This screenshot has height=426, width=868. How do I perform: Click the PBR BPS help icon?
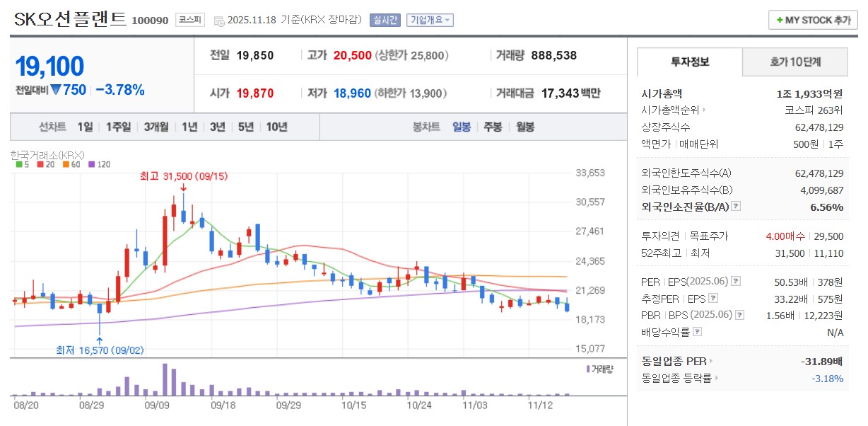click(739, 316)
